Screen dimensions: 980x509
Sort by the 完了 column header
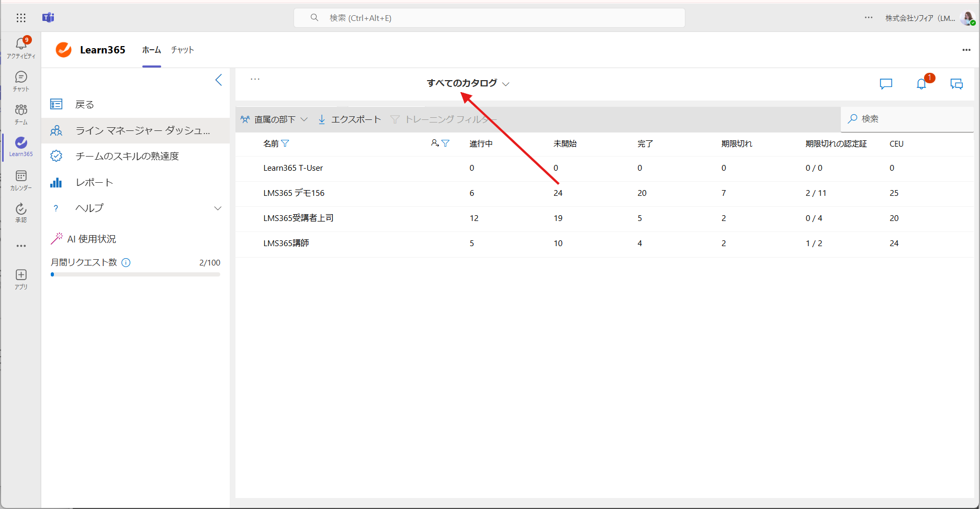coord(645,143)
